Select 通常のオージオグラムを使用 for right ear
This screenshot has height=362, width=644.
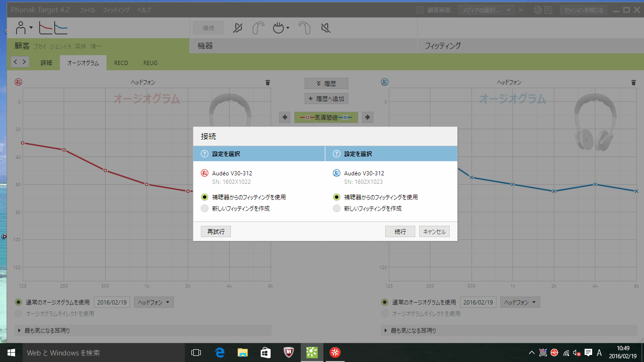click(18, 302)
